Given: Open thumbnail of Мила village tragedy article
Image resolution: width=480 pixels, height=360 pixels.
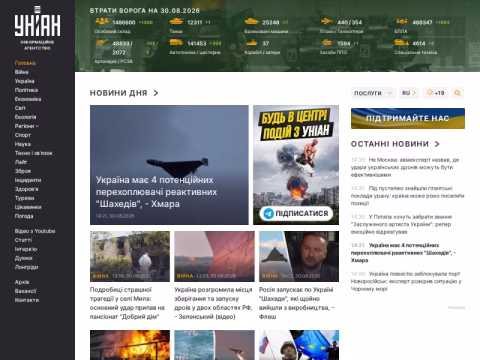Looking at the screenshot, I should (130, 256).
